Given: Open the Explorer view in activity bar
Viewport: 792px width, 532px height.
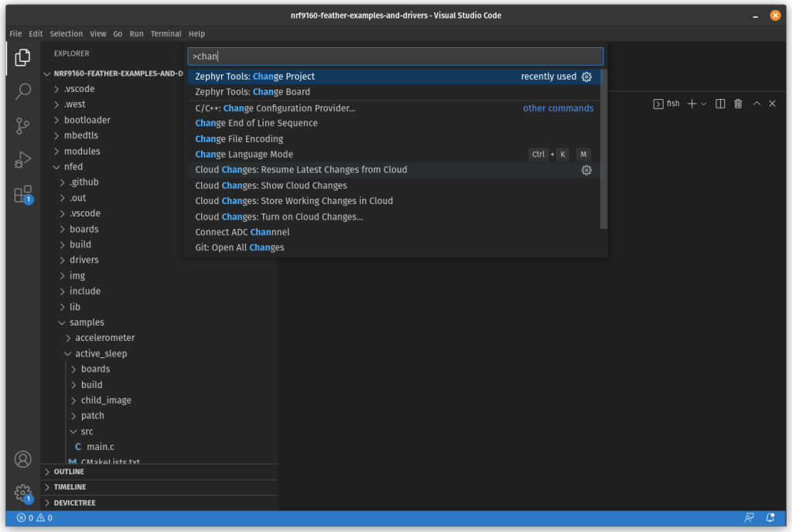Looking at the screenshot, I should [x=22, y=57].
